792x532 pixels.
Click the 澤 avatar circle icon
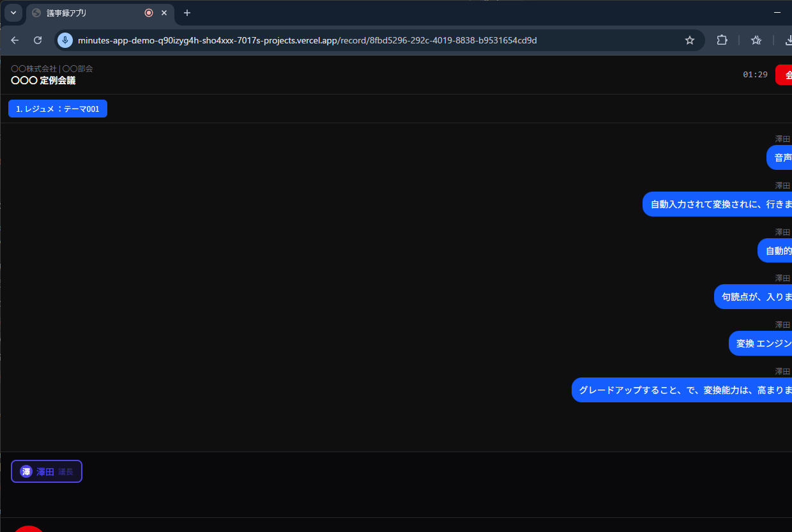[x=26, y=471]
